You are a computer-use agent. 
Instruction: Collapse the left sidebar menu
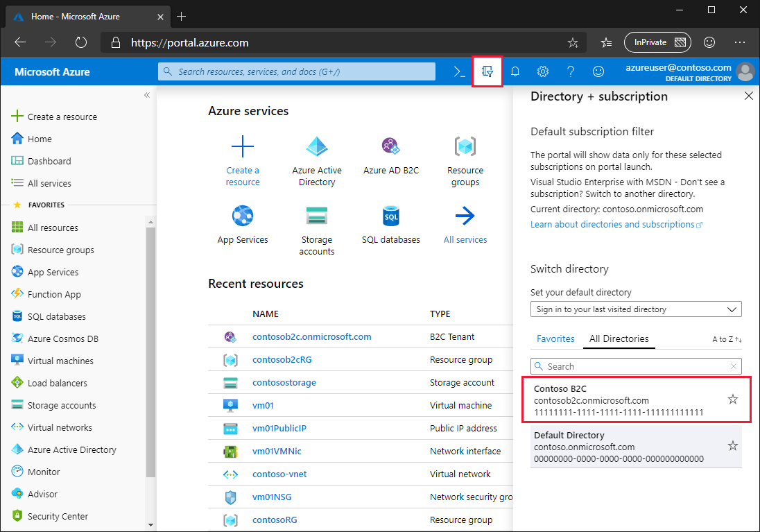(x=147, y=95)
